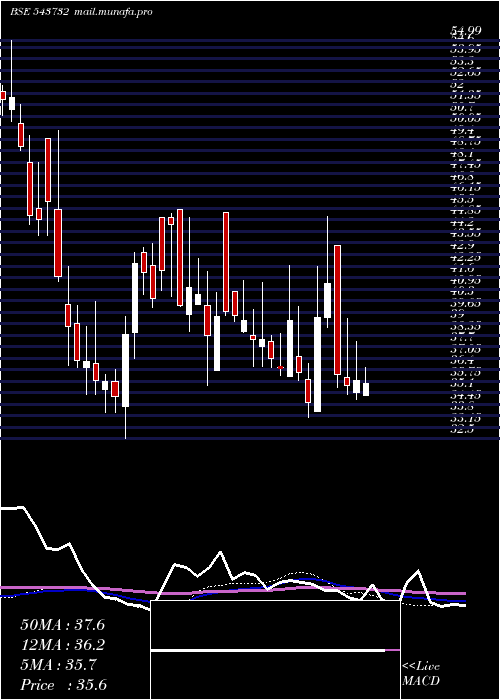500x700 pixels.
Task: Click the 40.3 price axis label
Action: pyautogui.click(x=463, y=292)
